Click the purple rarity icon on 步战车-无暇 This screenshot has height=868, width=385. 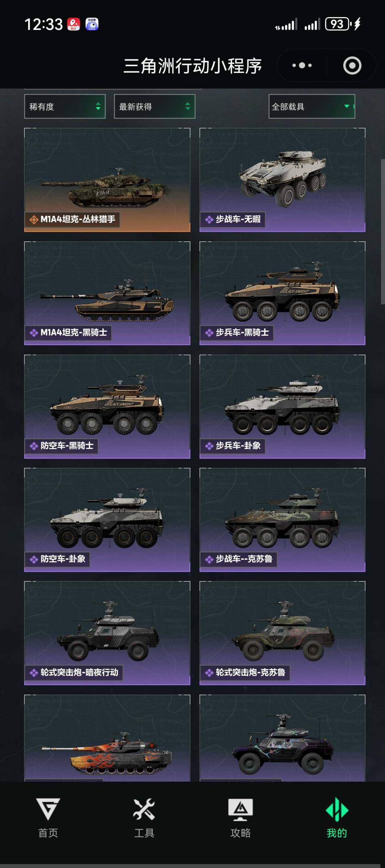click(x=209, y=220)
